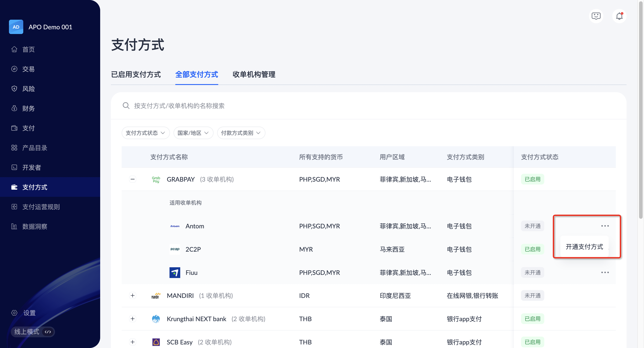Click the product catalog grid icon
The height and width of the screenshot is (348, 644).
14,148
